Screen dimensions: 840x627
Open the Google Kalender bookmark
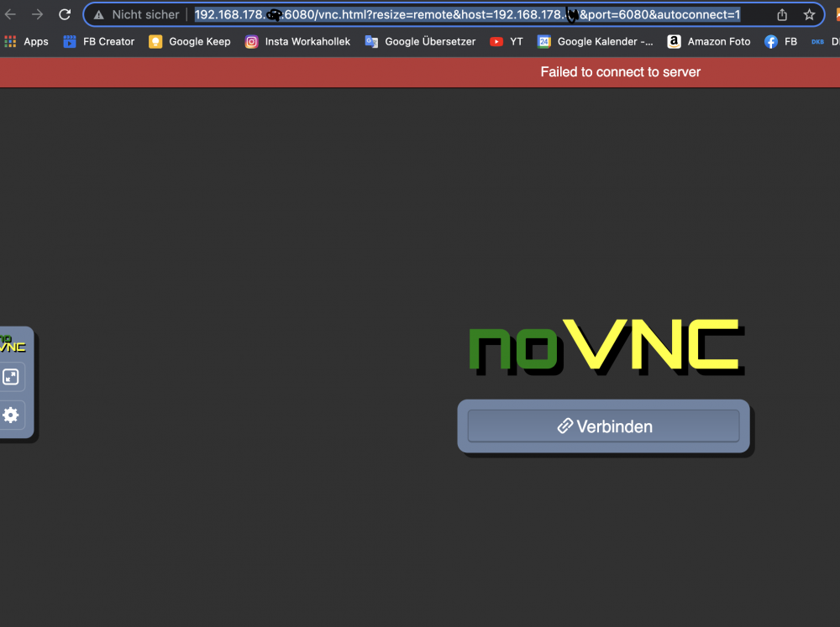[596, 41]
